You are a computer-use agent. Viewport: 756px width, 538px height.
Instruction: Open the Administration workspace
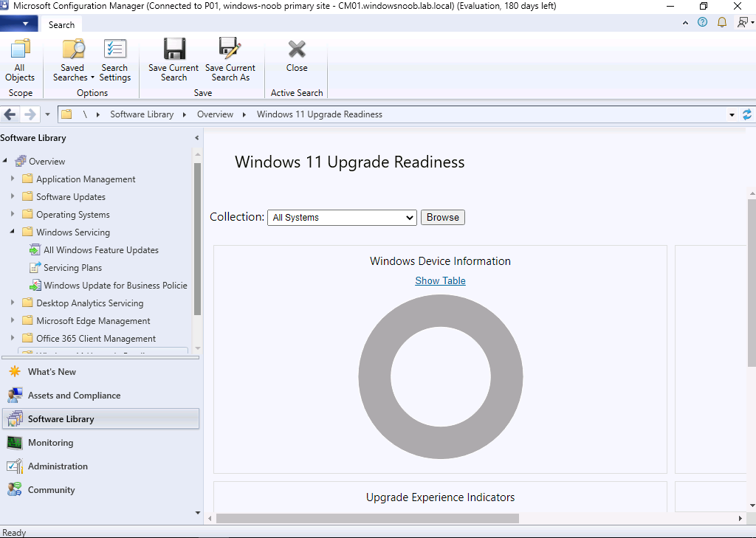[x=100, y=466]
